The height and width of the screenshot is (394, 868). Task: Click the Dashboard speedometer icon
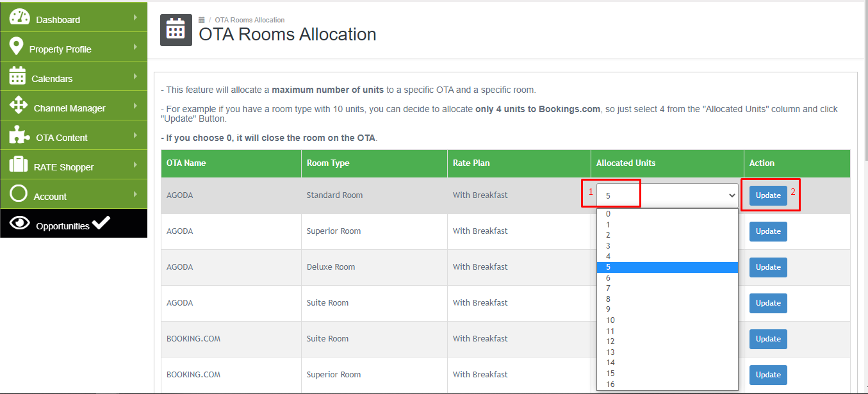click(19, 17)
